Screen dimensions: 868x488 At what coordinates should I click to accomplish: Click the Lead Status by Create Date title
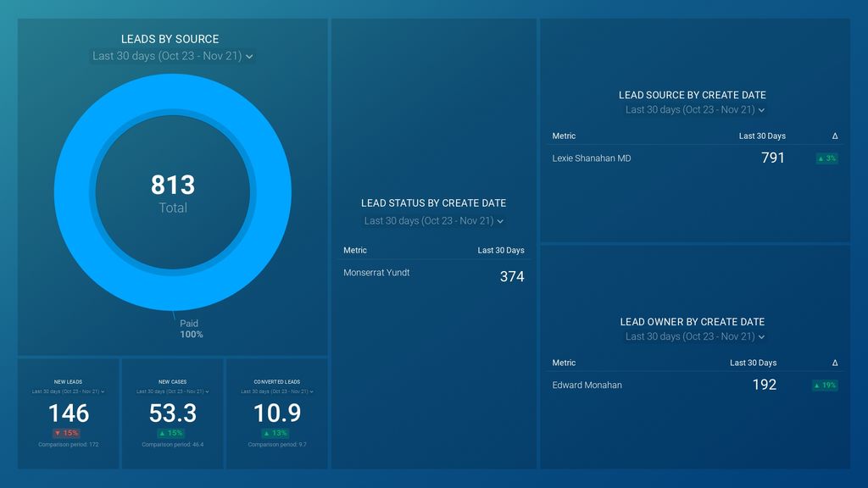point(433,203)
